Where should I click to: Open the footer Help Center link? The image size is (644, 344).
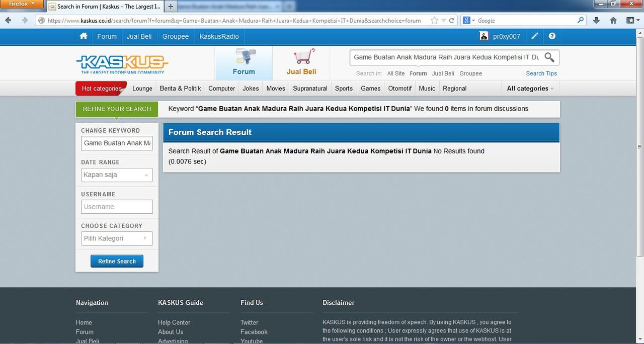pyautogui.click(x=174, y=322)
